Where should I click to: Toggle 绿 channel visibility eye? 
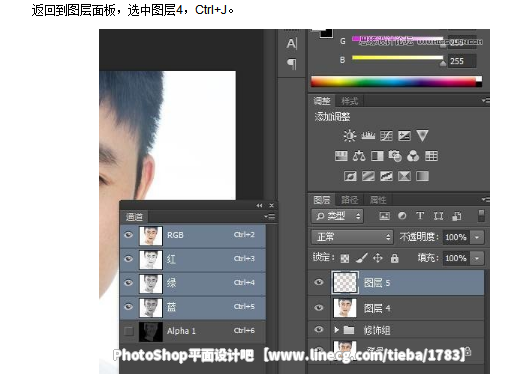coord(128,283)
